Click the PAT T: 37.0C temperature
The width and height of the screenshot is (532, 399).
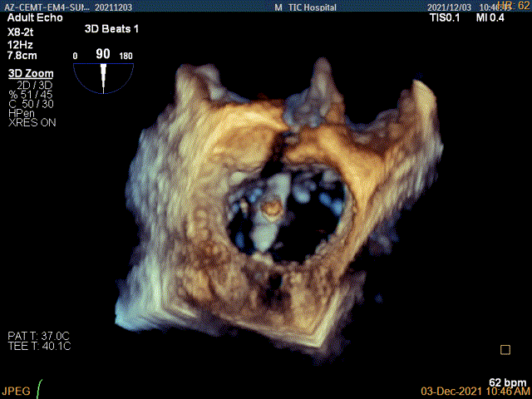[x=39, y=335]
